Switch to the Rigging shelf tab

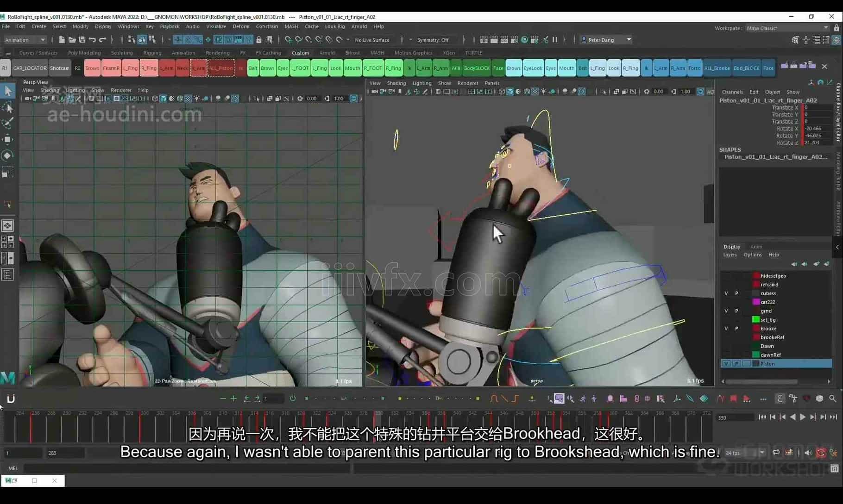tap(152, 53)
